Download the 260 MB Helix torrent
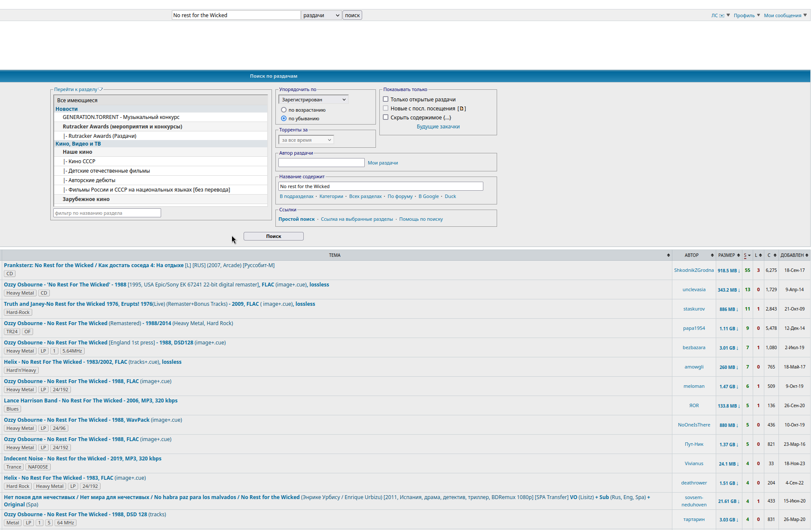Viewport: 812px width, 530px height. 729,367
